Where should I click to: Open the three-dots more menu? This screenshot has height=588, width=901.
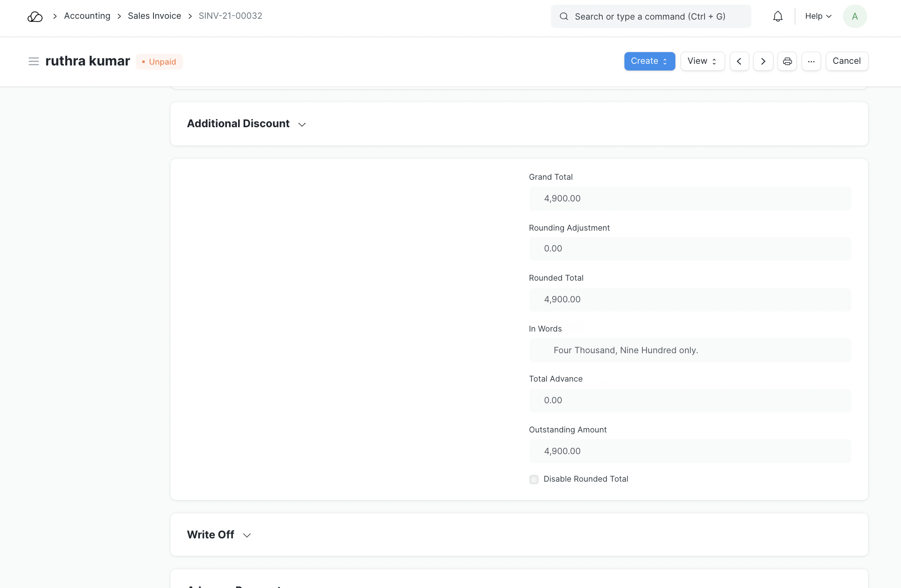tap(811, 61)
